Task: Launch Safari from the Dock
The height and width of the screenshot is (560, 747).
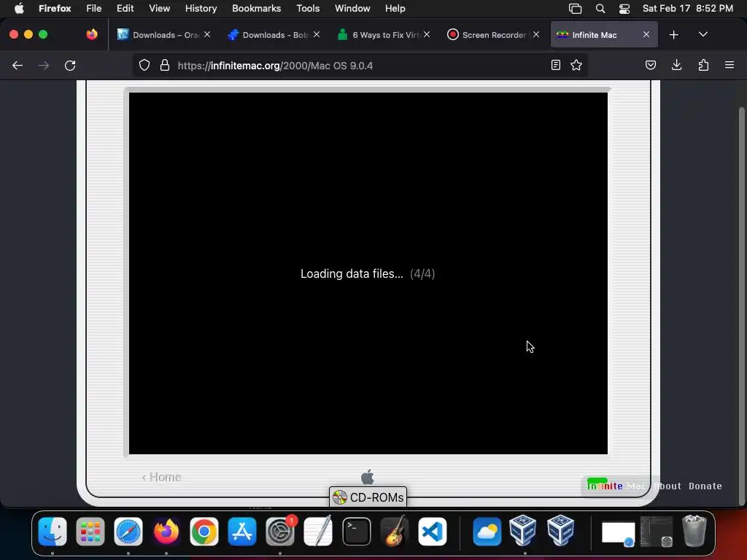Action: (128, 532)
